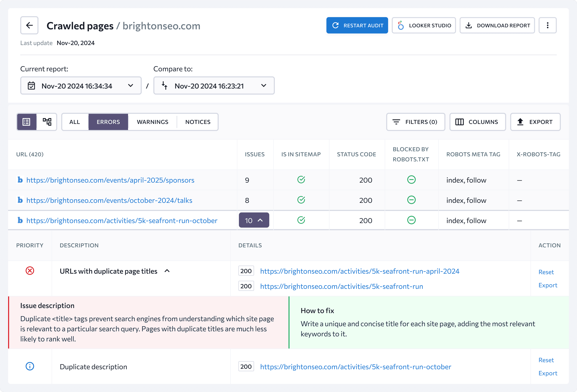Screen dimensions: 577x392
Task: Open the Filters (0) panel
Action: (416, 122)
